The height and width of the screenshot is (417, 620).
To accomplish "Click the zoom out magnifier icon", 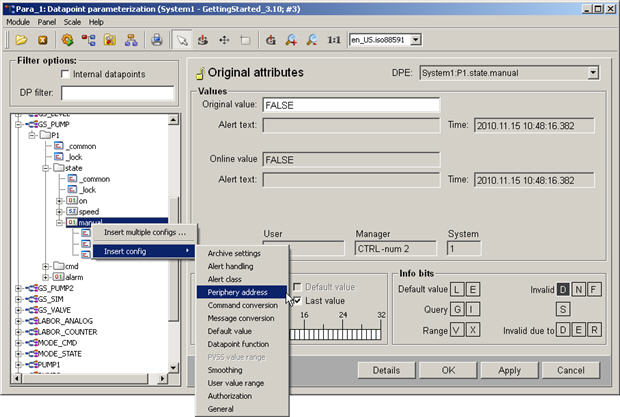I will (312, 40).
